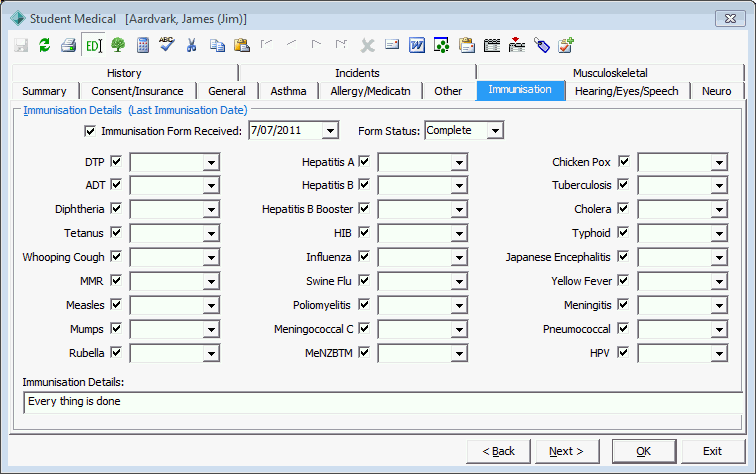Switch to the General tab
Image resolution: width=756 pixels, height=474 pixels.
[227, 91]
